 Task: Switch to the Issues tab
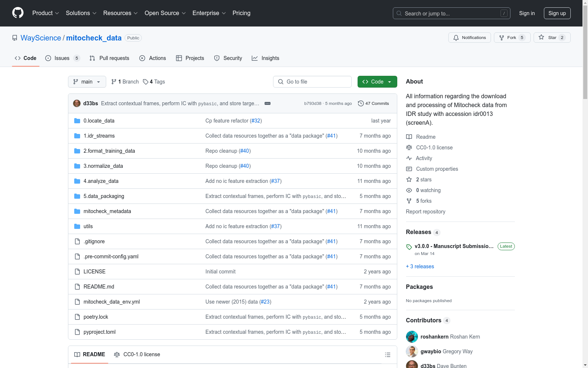tap(62, 58)
